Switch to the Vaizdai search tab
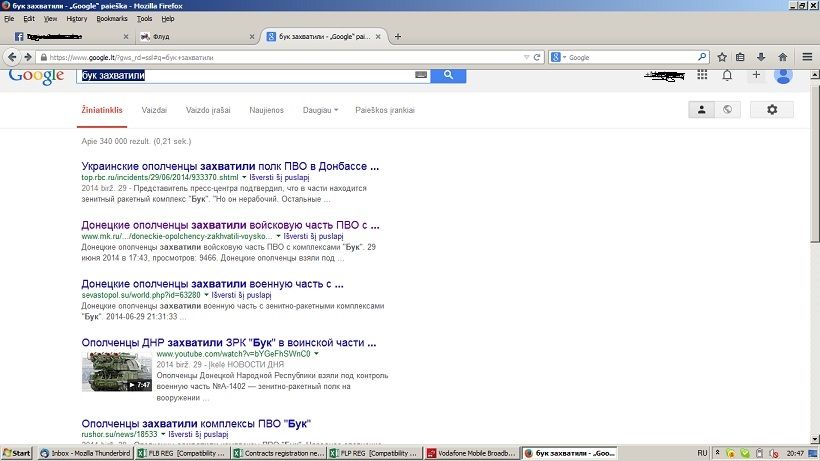The image size is (820, 461). click(x=154, y=110)
